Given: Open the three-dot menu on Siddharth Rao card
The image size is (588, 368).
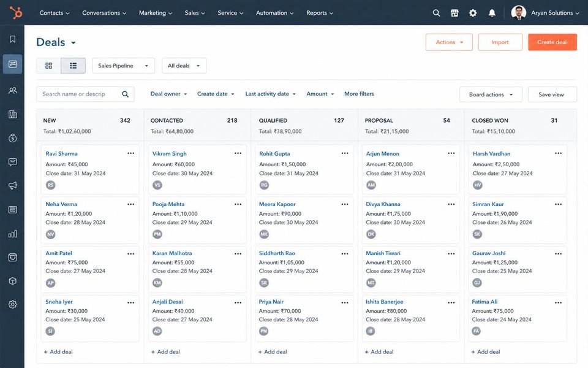Looking at the screenshot, I should click(x=345, y=254).
